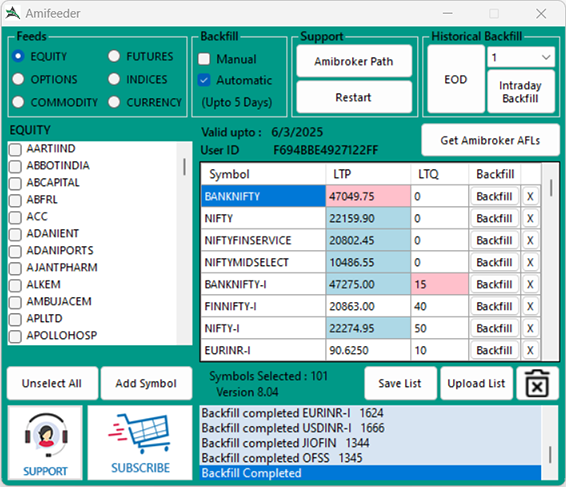Remove NIFTYMIDSELECT row with X
566x487 pixels.
530,262
